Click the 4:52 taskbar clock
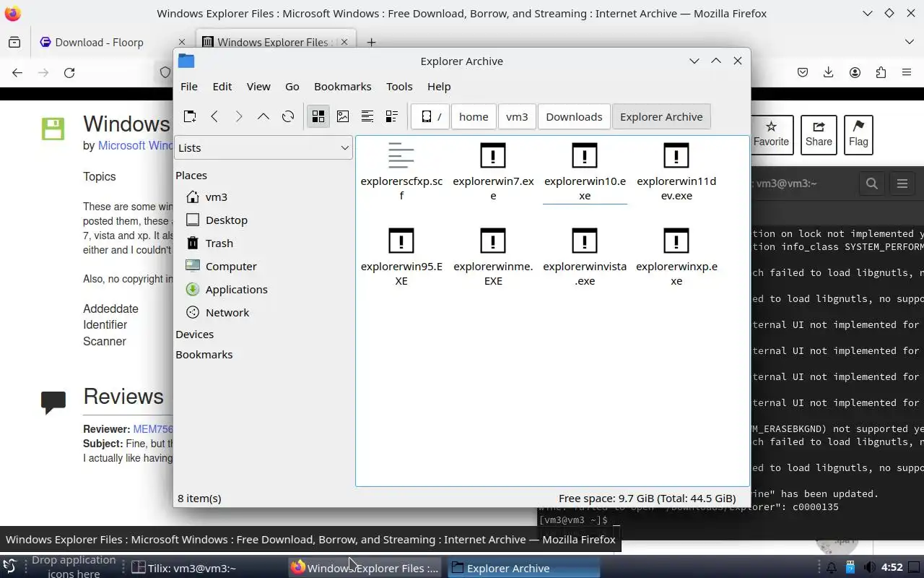 coord(892,568)
